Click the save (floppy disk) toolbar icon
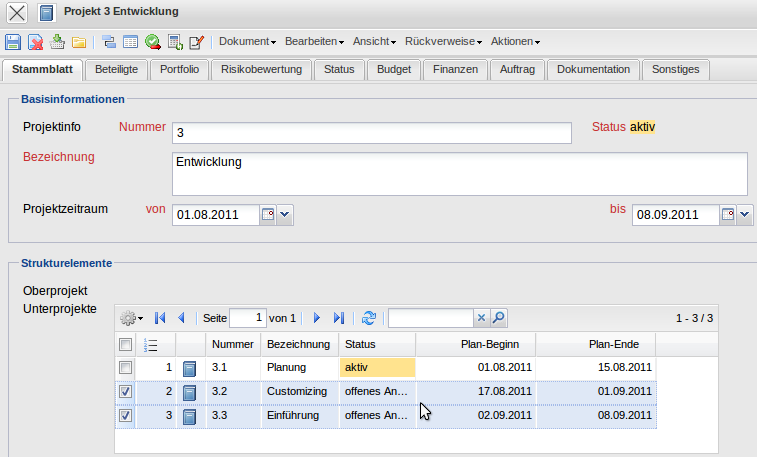757x457 pixels. [13, 42]
